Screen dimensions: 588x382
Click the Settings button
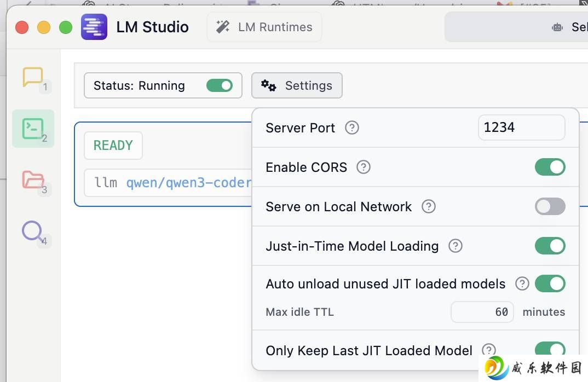coord(297,85)
